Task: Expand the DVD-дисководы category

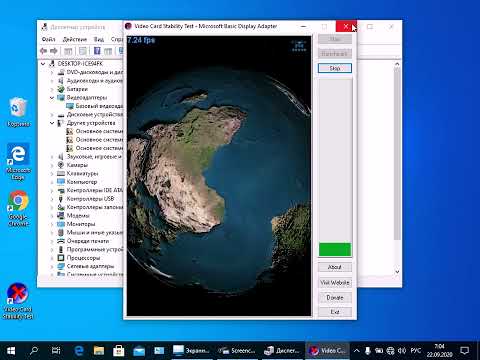Action: [x=52, y=72]
